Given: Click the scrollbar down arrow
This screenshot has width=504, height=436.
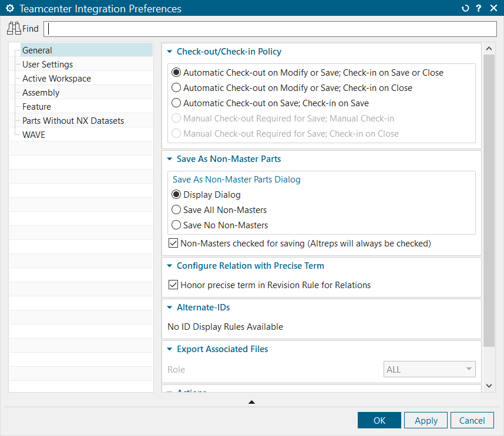Looking at the screenshot, I should pyautogui.click(x=489, y=386).
